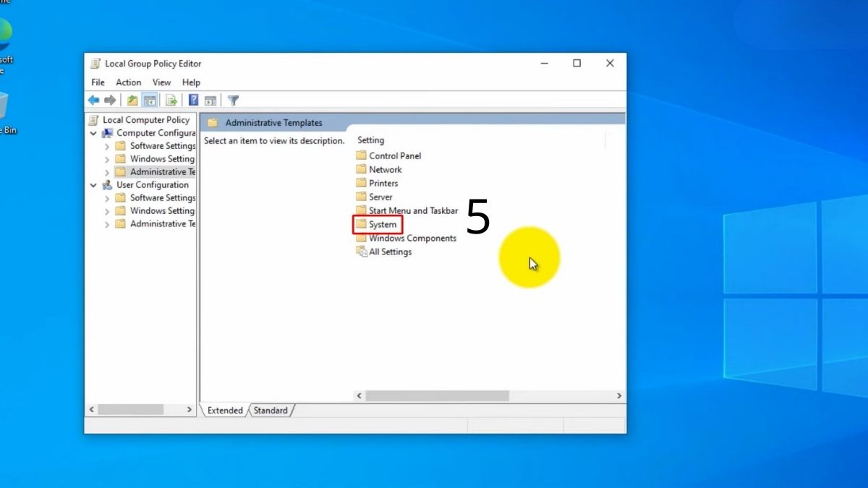Image resolution: width=868 pixels, height=488 pixels.
Task: Open the Action menu
Action: [129, 82]
